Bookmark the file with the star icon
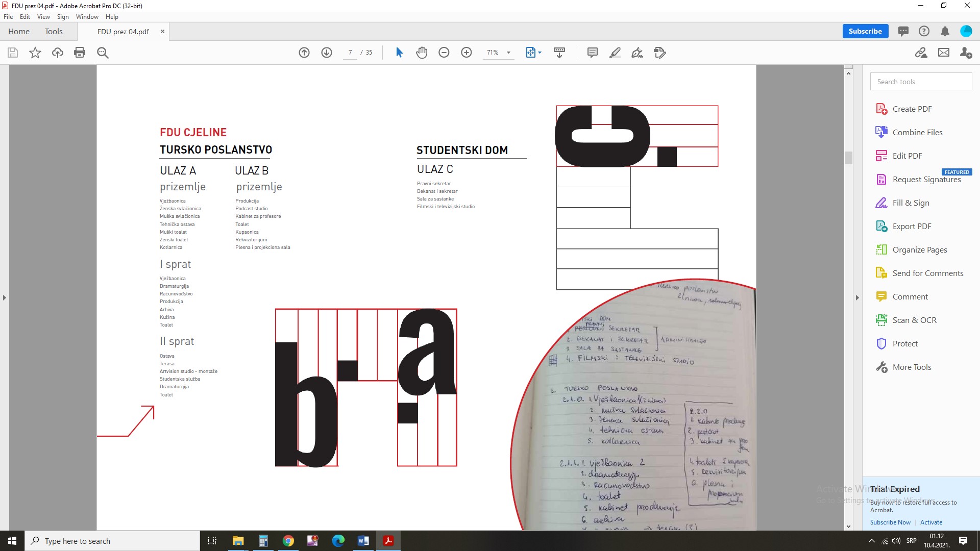 tap(35, 53)
